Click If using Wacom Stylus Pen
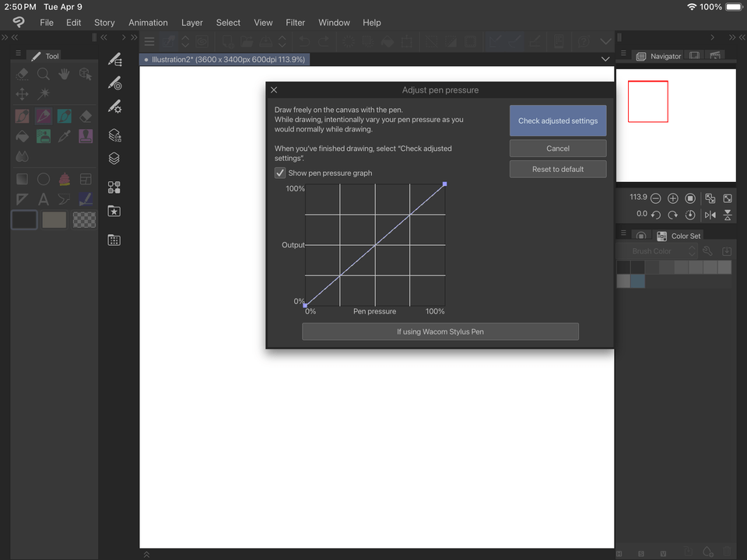747x560 pixels. (440, 331)
